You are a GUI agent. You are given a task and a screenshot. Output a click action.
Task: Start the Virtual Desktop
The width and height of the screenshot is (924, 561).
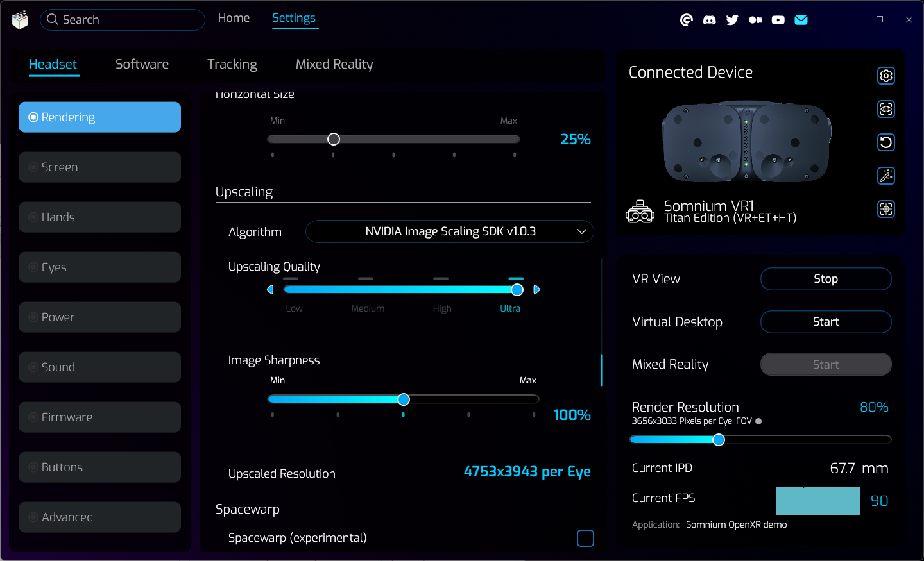(x=825, y=322)
